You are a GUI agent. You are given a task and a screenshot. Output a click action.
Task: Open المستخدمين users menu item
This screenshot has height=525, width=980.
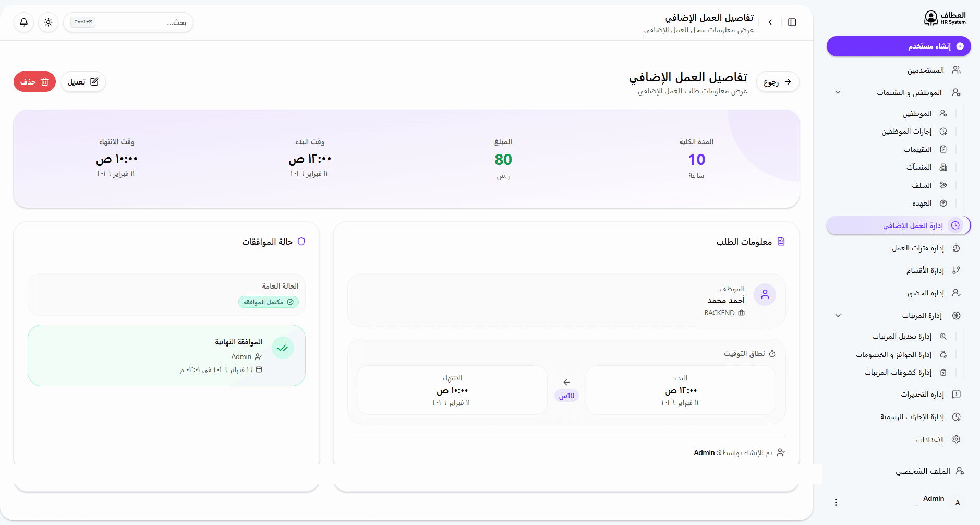[x=899, y=70]
